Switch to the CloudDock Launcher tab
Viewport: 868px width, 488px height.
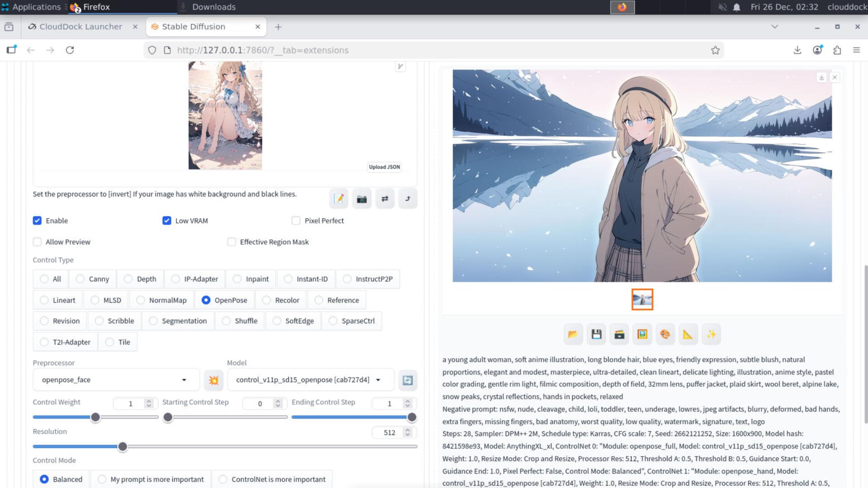(80, 27)
